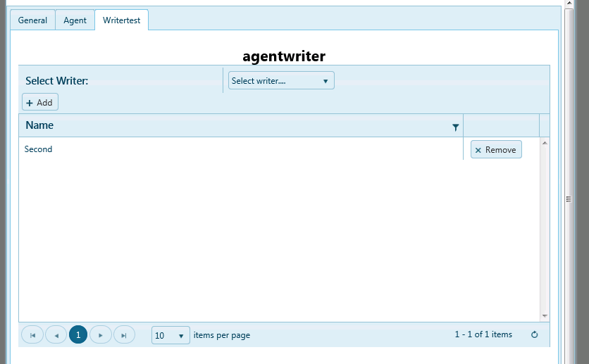Go to the previous page

(56, 335)
